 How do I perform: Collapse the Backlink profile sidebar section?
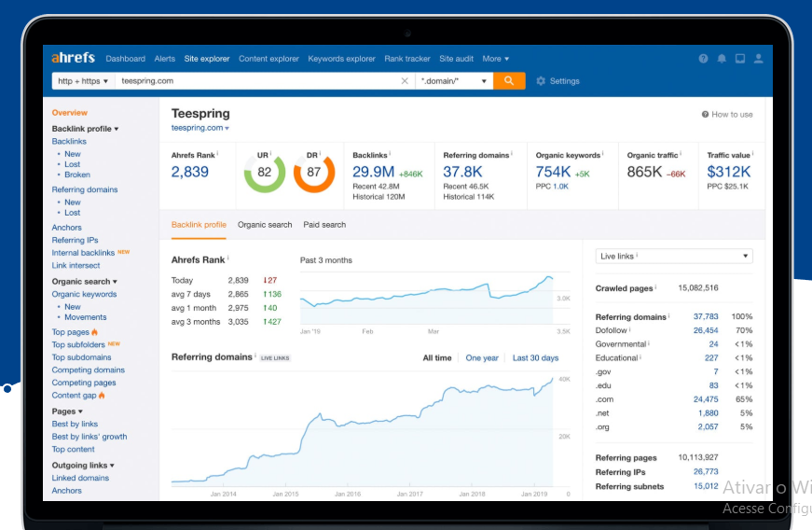(x=85, y=129)
